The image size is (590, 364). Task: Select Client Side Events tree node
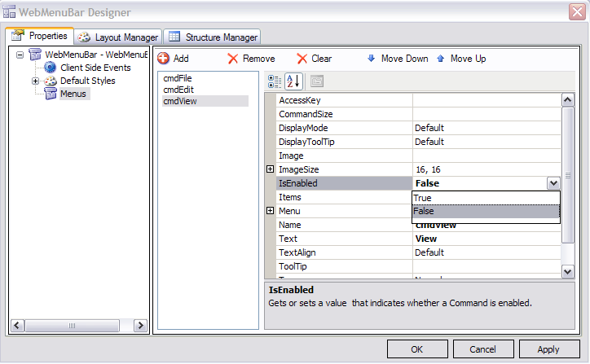95,68
